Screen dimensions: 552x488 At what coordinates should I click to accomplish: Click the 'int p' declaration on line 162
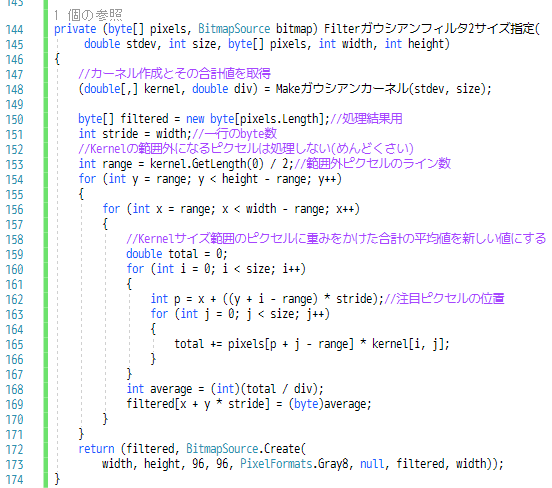(165, 299)
